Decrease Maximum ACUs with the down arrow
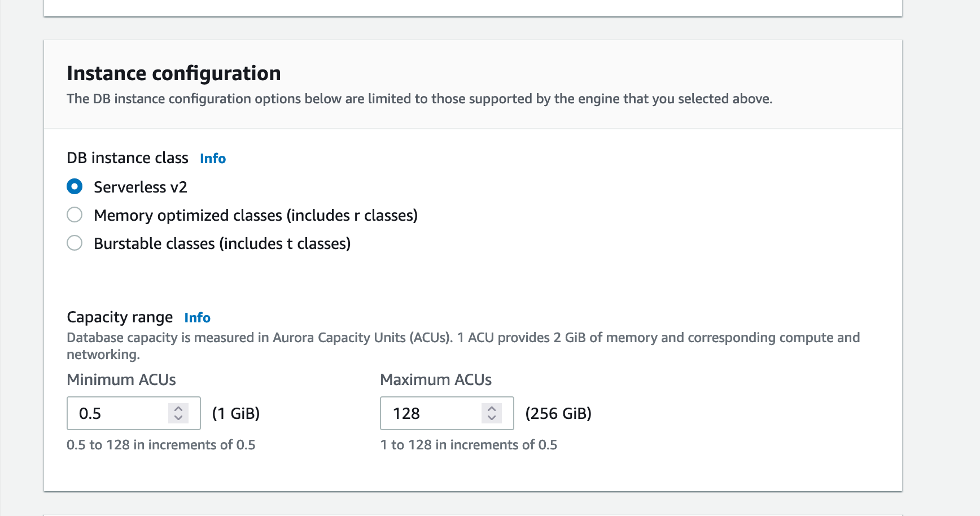 coord(492,418)
